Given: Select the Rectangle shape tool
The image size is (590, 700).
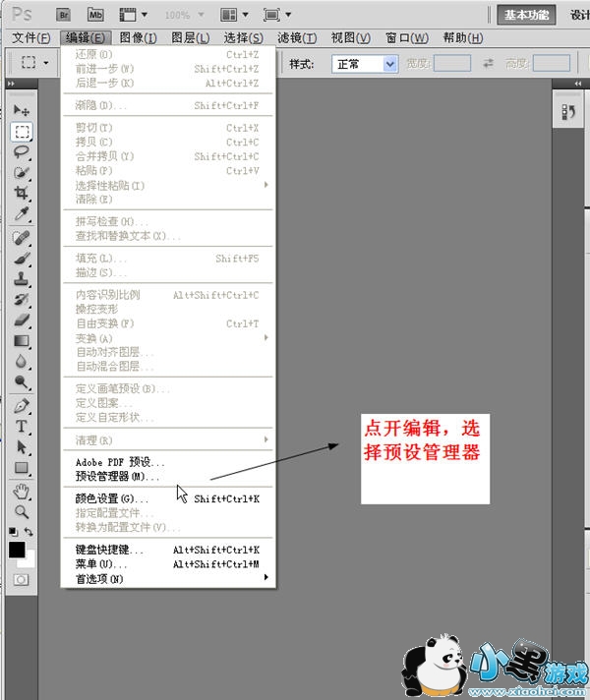Looking at the screenshot, I should point(21,467).
